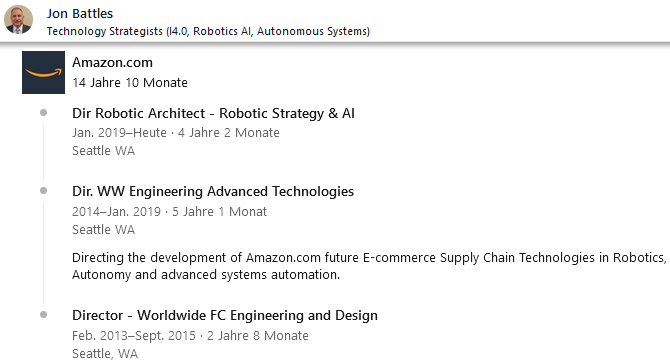The image size is (670, 362).
Task: Click the Feb. 2013–Sept. 2015 date range
Action: (134, 336)
